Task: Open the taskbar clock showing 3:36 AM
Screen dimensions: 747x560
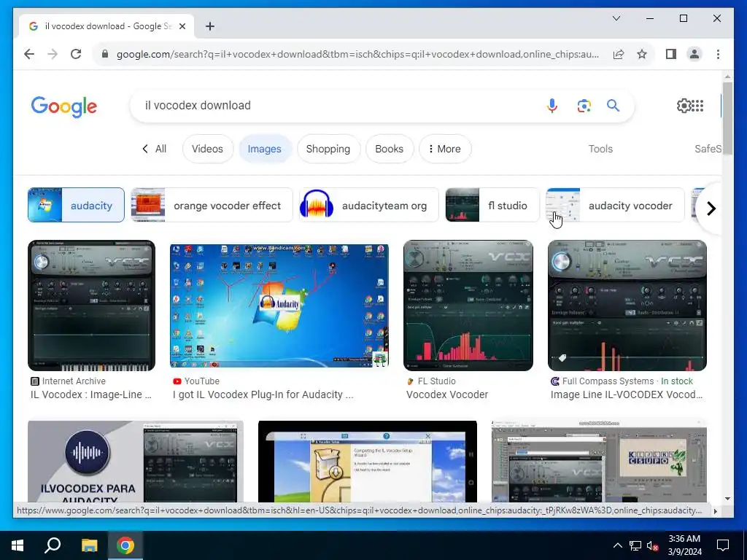Action: [684, 545]
